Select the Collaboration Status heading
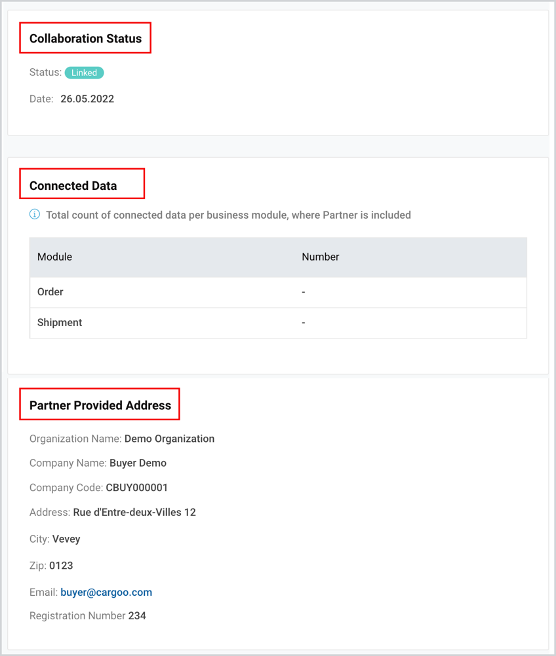 point(85,38)
